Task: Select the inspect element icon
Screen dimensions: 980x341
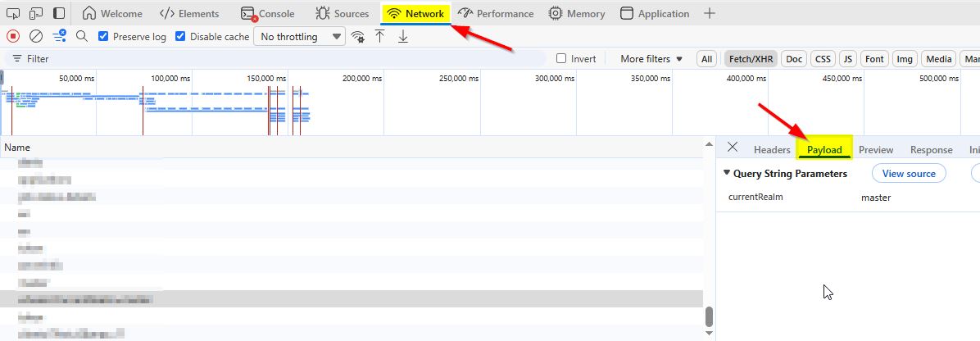Action: tap(13, 13)
